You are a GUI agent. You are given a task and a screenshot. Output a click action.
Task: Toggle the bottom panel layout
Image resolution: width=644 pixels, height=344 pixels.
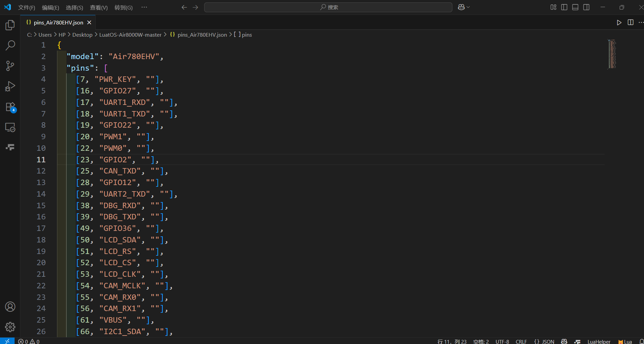[x=575, y=7]
